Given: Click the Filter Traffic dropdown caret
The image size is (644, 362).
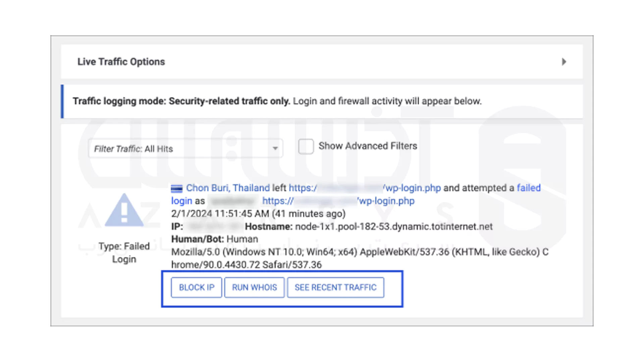Looking at the screenshot, I should [275, 148].
